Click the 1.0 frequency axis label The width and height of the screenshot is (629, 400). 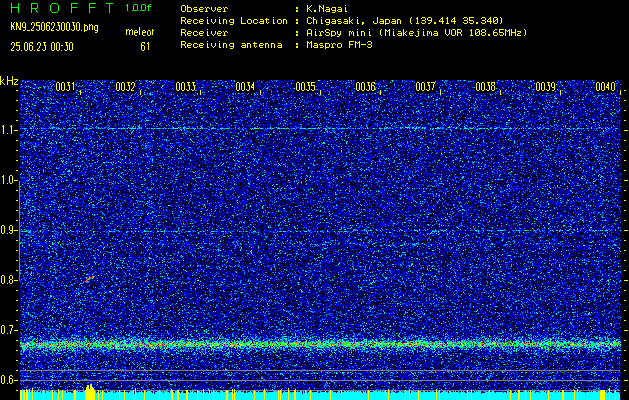[8, 181]
